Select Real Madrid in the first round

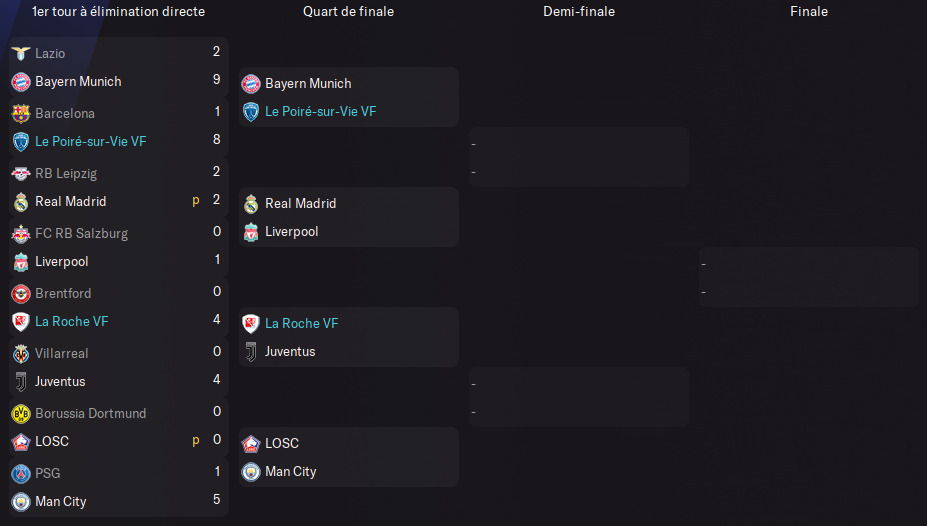click(70, 202)
